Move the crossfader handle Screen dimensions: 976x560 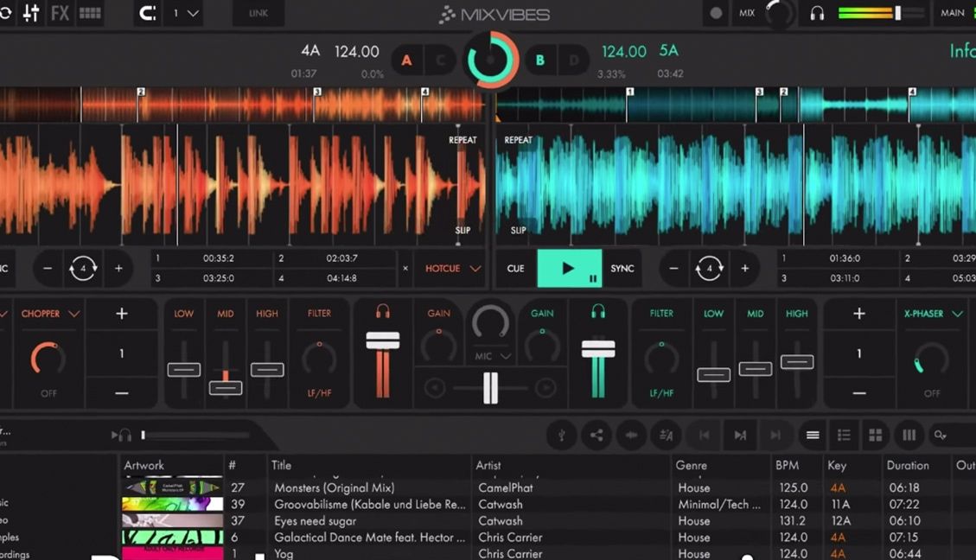[x=490, y=388]
